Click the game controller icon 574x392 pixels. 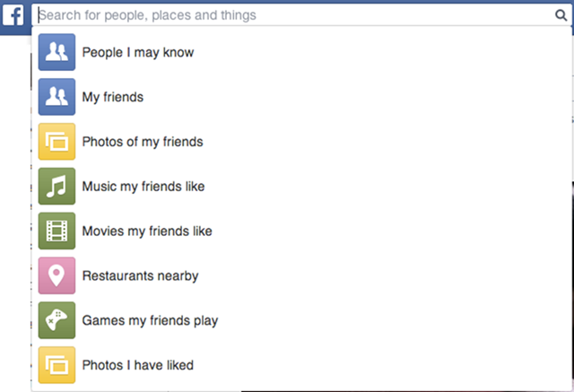click(57, 320)
